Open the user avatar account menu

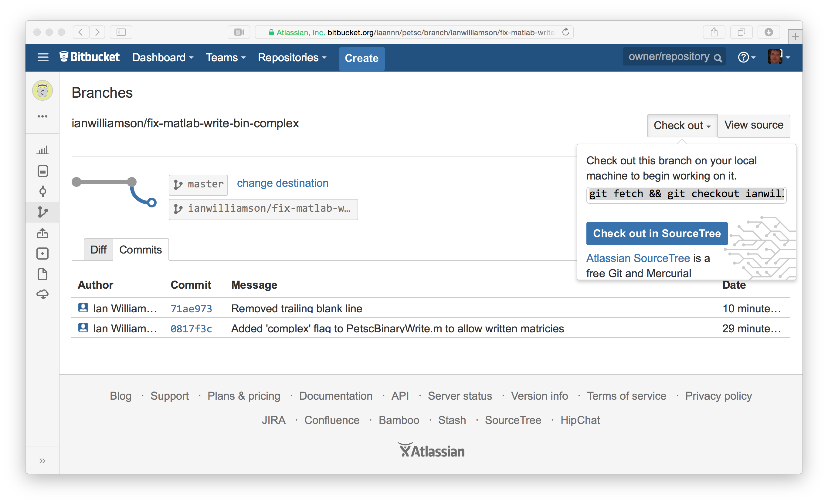[779, 57]
